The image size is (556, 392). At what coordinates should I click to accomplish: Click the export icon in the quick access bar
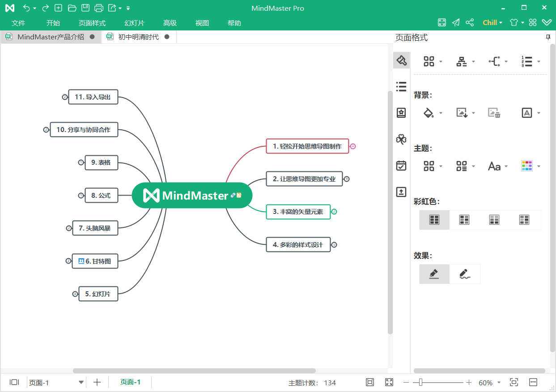click(x=112, y=8)
